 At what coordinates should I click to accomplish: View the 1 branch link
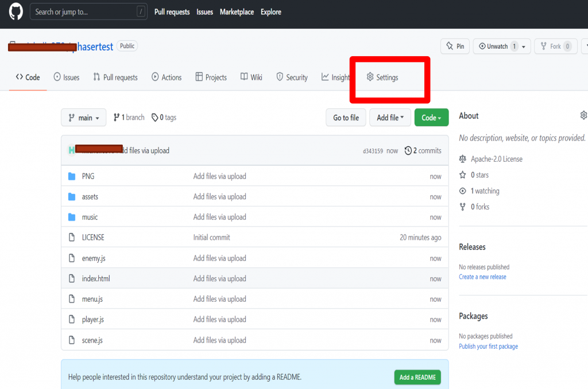pyautogui.click(x=129, y=117)
